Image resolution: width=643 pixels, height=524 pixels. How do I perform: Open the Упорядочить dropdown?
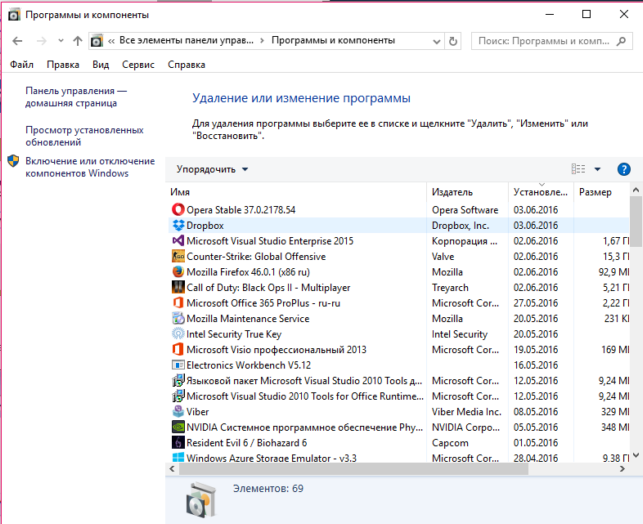coord(212,169)
